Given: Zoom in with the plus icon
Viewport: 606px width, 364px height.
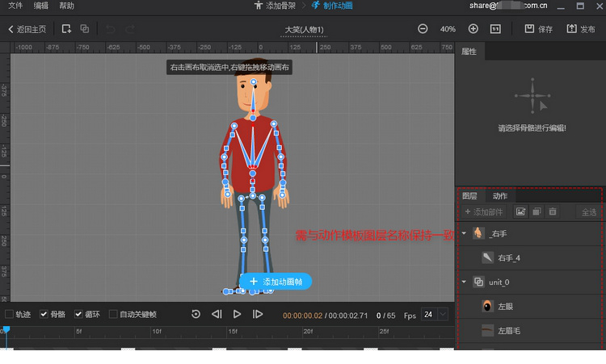Looking at the screenshot, I should (473, 29).
